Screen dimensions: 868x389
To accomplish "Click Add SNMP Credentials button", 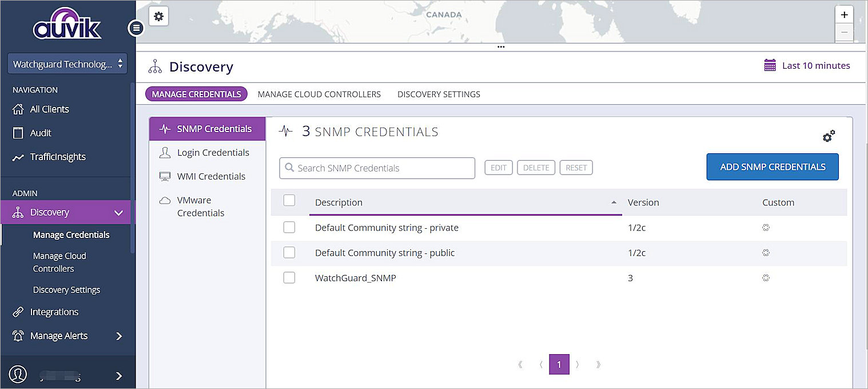I will pos(772,167).
